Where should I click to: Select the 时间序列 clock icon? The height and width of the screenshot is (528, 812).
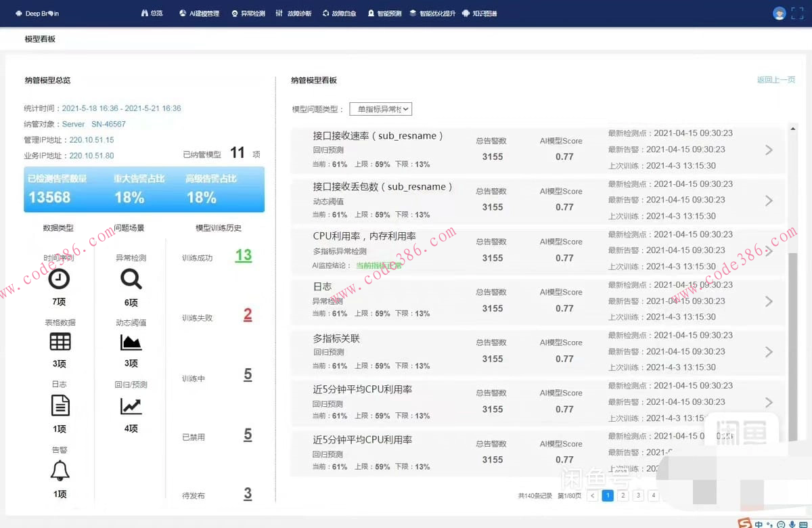(60, 280)
